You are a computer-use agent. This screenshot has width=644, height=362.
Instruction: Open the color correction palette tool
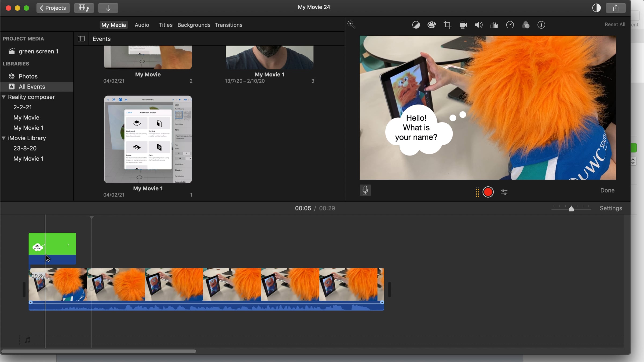(x=431, y=25)
